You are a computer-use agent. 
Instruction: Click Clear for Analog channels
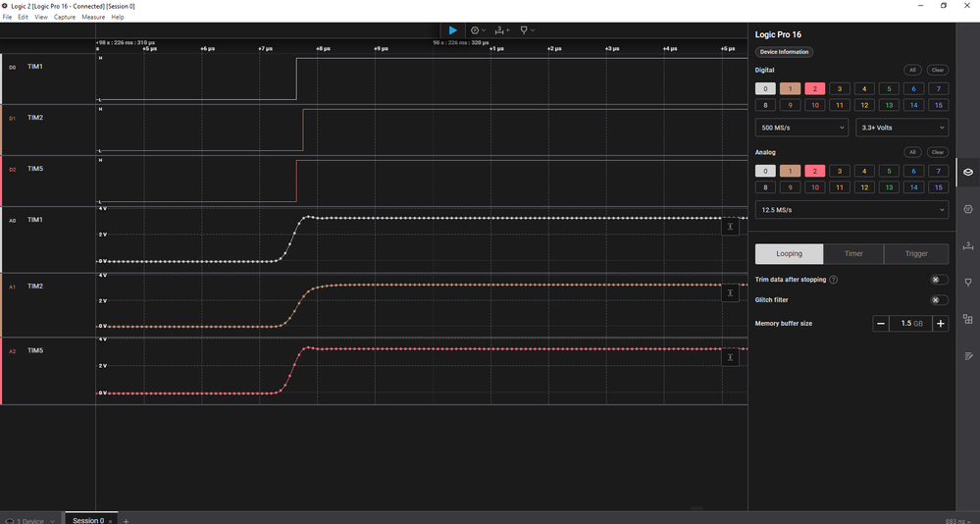click(x=938, y=152)
